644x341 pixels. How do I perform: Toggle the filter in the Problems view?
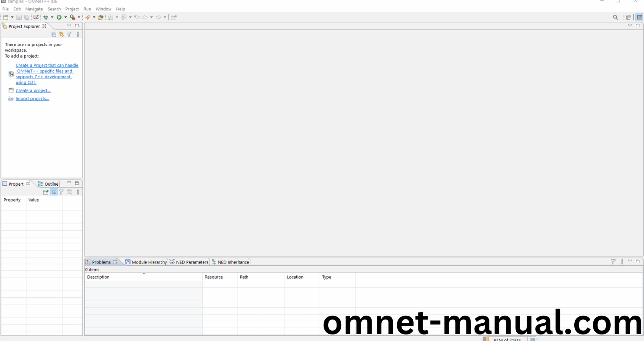point(613,261)
